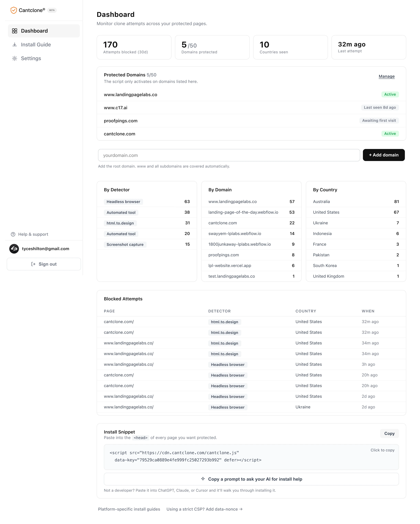
Task: Click the 10 Countries seen card
Action: [290, 47]
